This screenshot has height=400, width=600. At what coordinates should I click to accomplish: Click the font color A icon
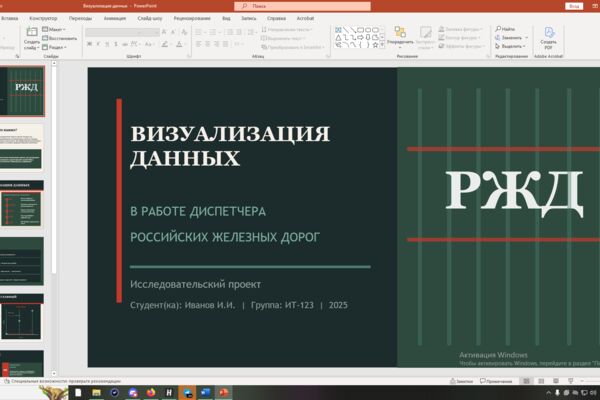pyautogui.click(x=179, y=44)
